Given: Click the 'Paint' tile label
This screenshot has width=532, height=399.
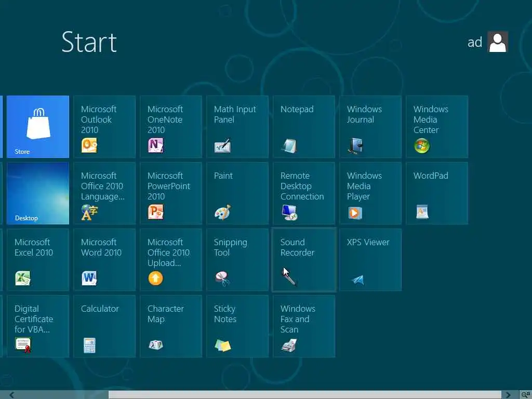Looking at the screenshot, I should [223, 176].
